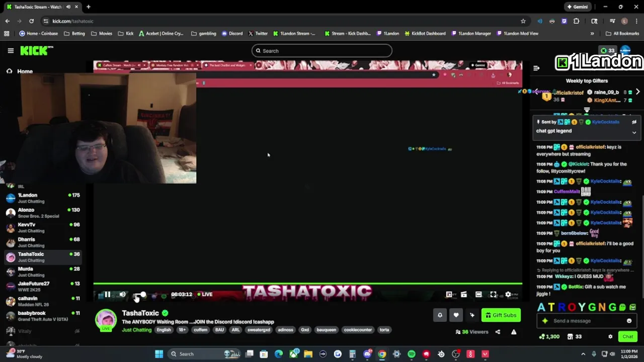Open Dharris channel in sidebar
This screenshot has width=644, height=362.
(43, 242)
